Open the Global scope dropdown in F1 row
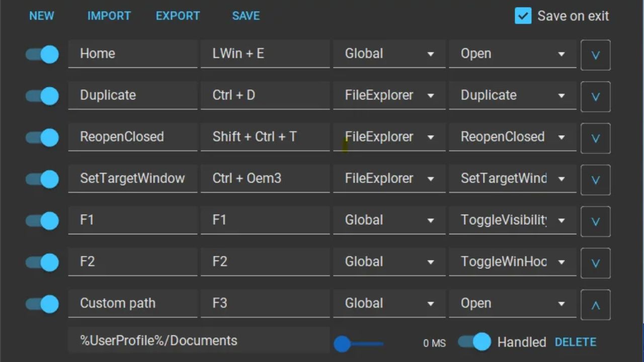This screenshot has height=362, width=644. (389, 220)
